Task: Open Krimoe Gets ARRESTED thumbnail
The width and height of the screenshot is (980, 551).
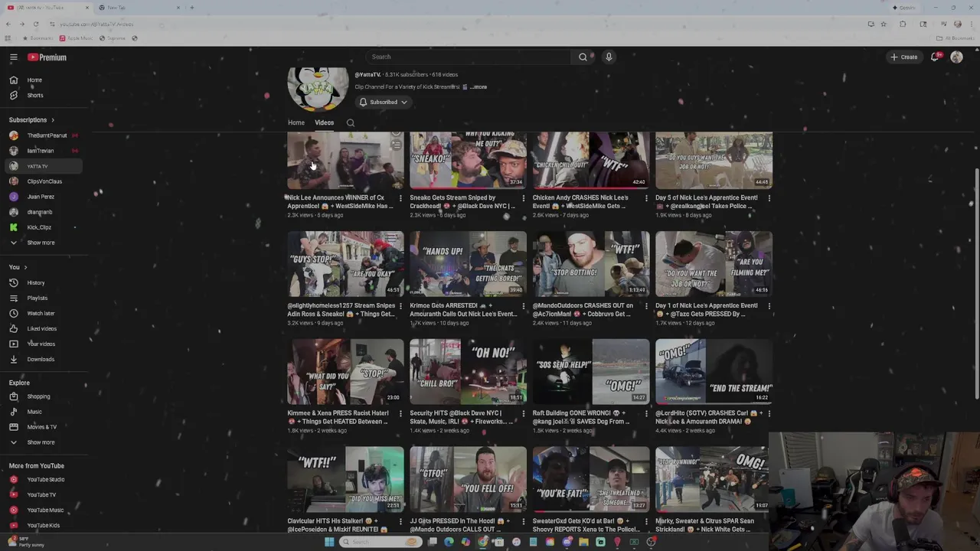Action: click(x=468, y=263)
